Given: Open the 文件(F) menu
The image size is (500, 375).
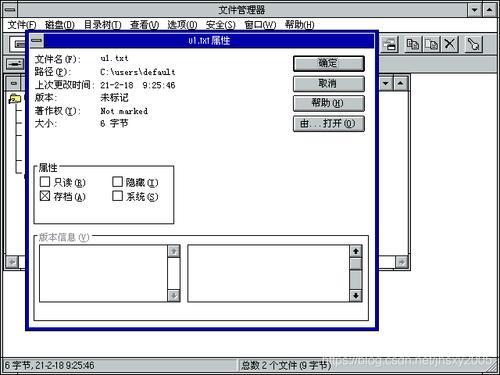Looking at the screenshot, I should 22,25.
